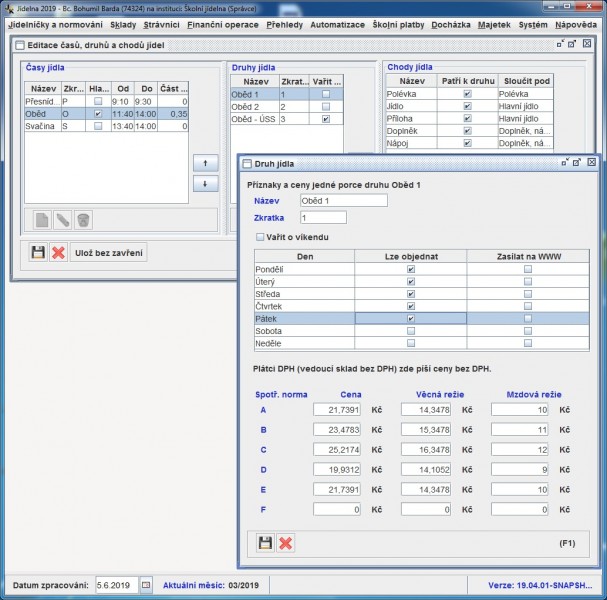607x600 pixels.
Task: Open the Sklady menu
Action: click(x=123, y=23)
